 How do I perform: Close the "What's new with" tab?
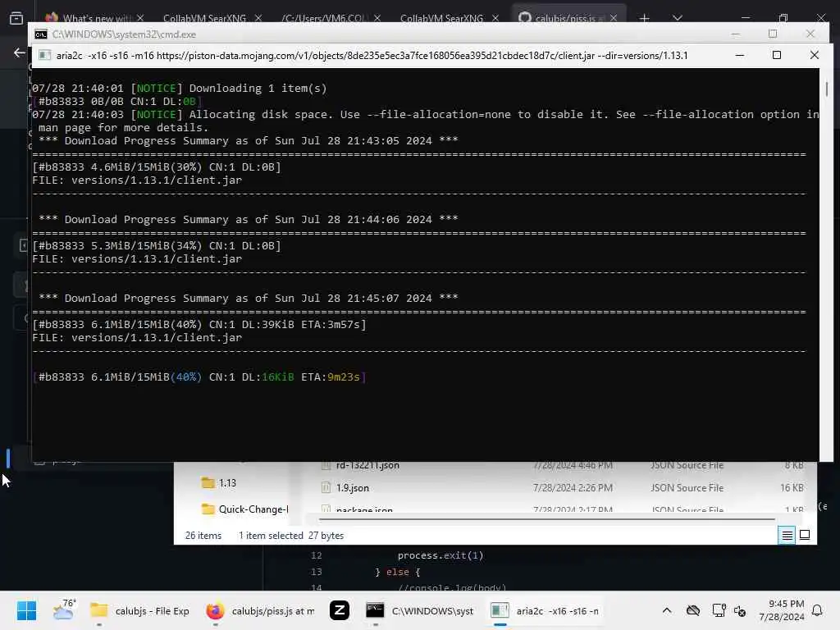point(139,18)
